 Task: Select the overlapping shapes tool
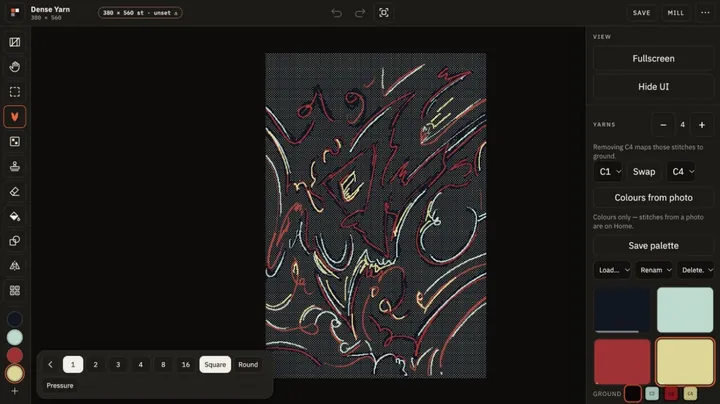click(15, 241)
